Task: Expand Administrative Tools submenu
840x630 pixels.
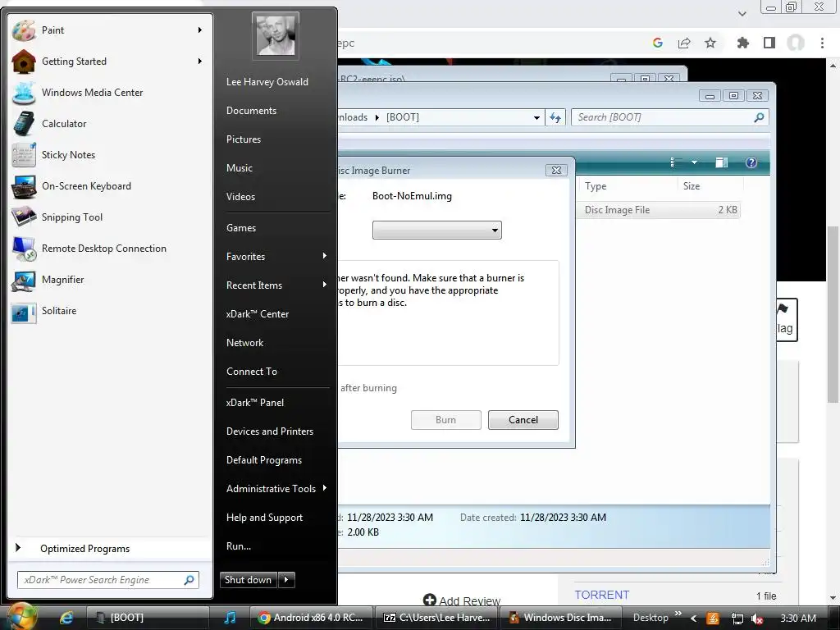Action: click(276, 489)
